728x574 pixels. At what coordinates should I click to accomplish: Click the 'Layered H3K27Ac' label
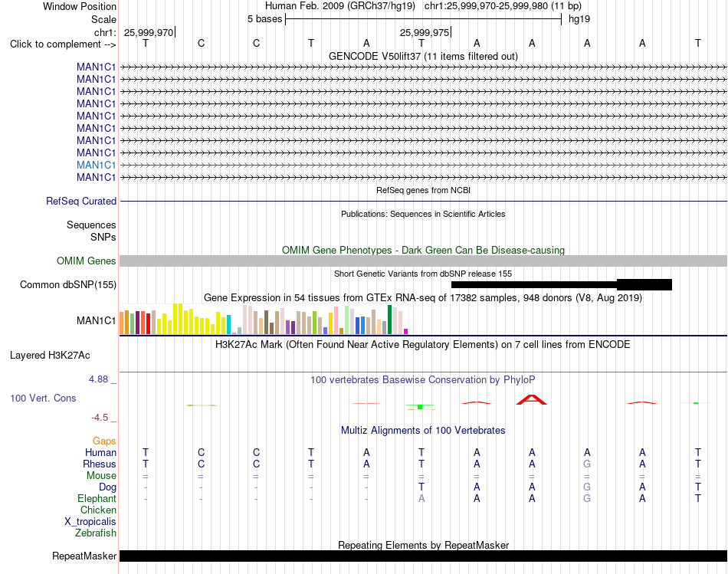50,356
